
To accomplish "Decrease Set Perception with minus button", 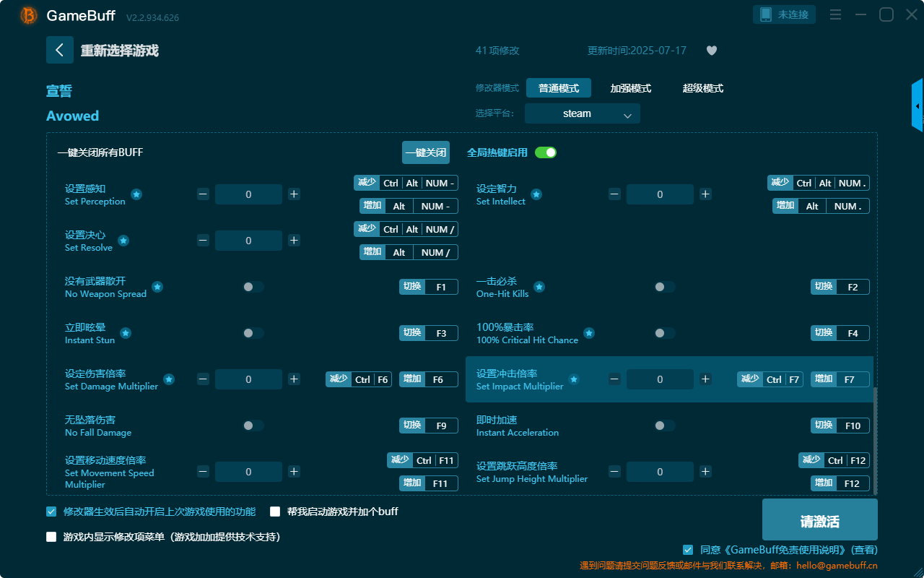I will tap(203, 194).
